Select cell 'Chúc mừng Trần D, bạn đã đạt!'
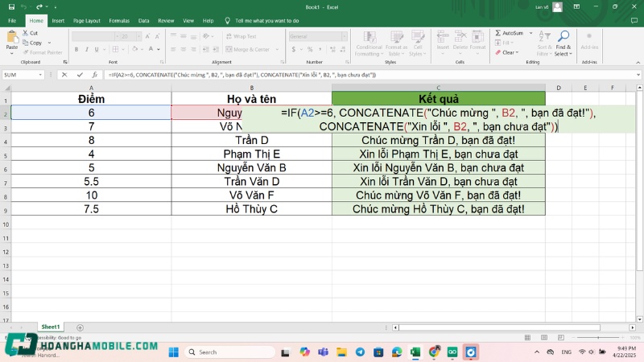This screenshot has height=362, width=644. coord(438,140)
